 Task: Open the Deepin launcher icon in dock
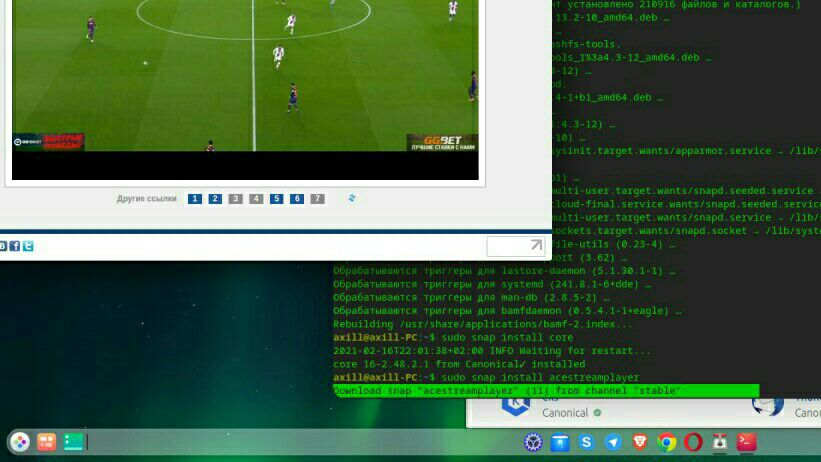tap(20, 442)
